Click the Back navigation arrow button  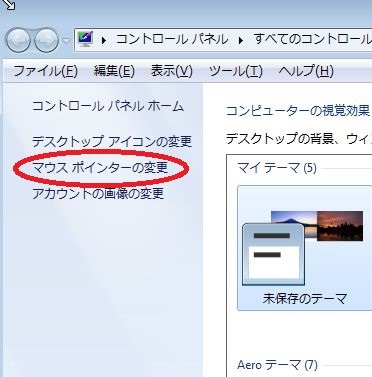point(18,40)
